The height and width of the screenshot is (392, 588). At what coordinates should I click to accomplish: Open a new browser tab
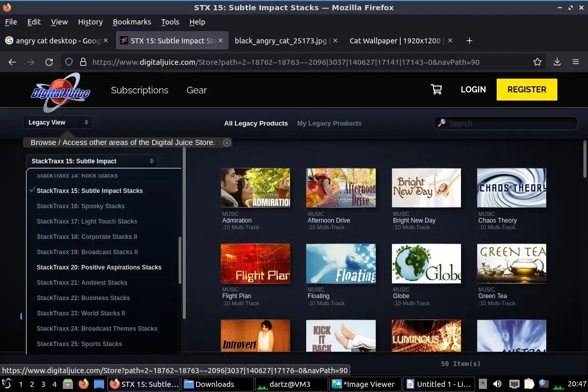point(469,40)
